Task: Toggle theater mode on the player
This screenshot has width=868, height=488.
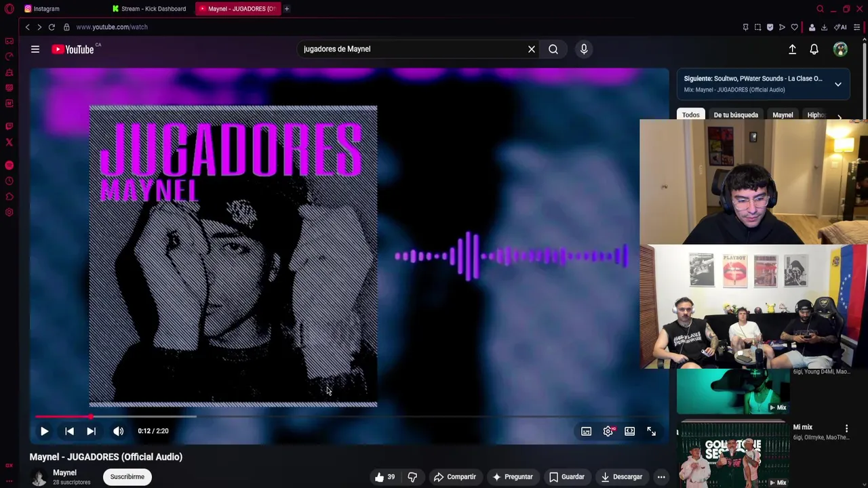Action: pyautogui.click(x=630, y=431)
